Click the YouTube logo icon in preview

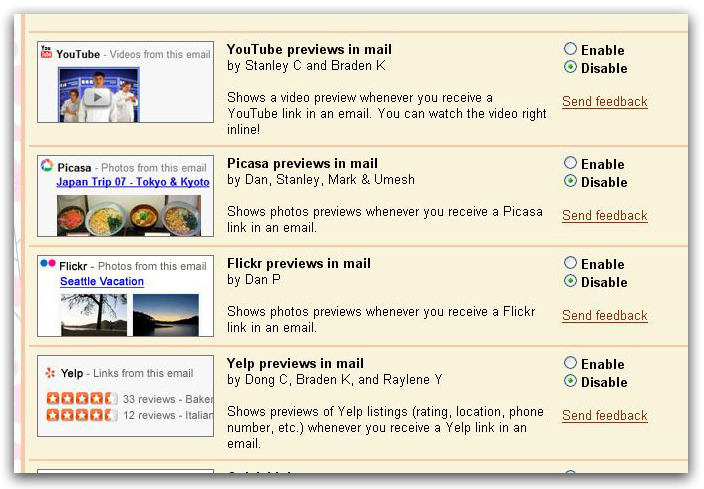coord(46,52)
